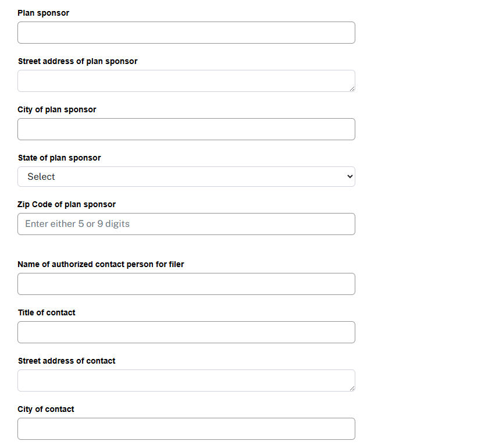Image resolution: width=485 pixels, height=448 pixels.
Task: Click the City of contact text field
Action: (x=186, y=429)
